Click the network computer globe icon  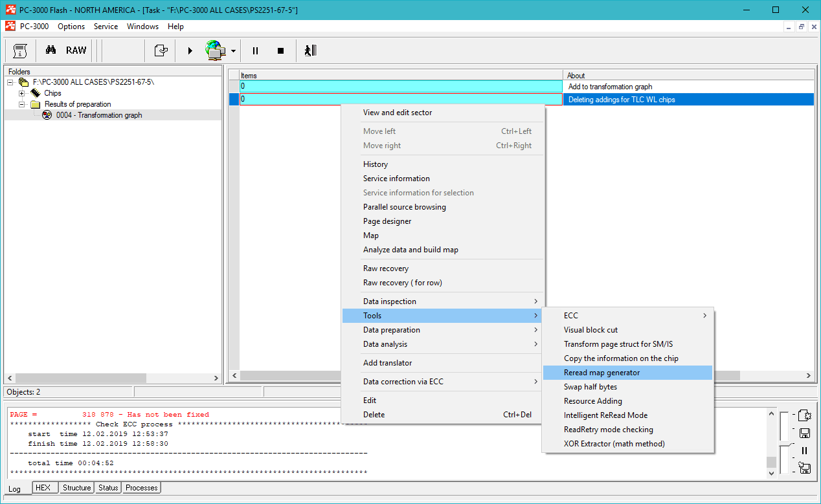pyautogui.click(x=216, y=50)
